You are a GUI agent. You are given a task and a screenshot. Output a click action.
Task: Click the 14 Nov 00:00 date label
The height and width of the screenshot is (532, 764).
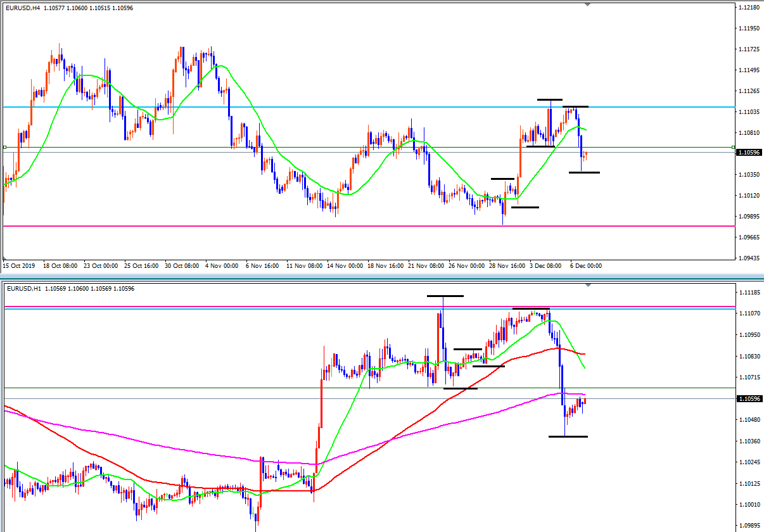[346, 267]
